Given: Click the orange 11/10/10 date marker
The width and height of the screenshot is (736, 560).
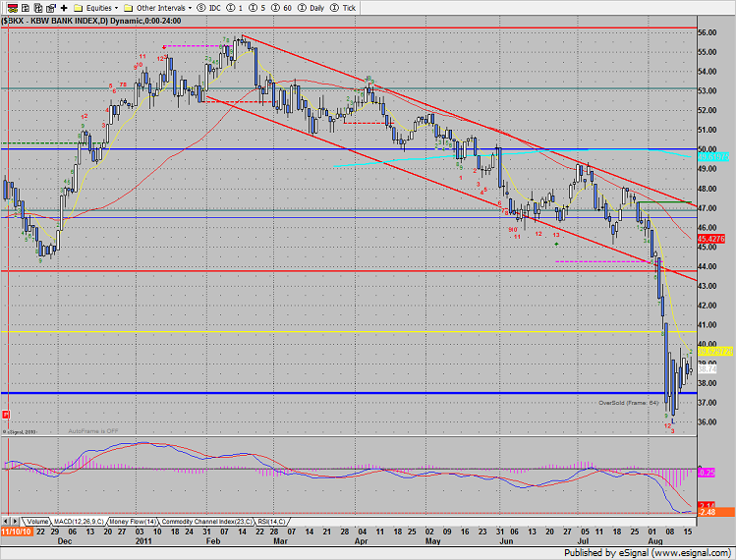Looking at the screenshot, I should tap(17, 532).
